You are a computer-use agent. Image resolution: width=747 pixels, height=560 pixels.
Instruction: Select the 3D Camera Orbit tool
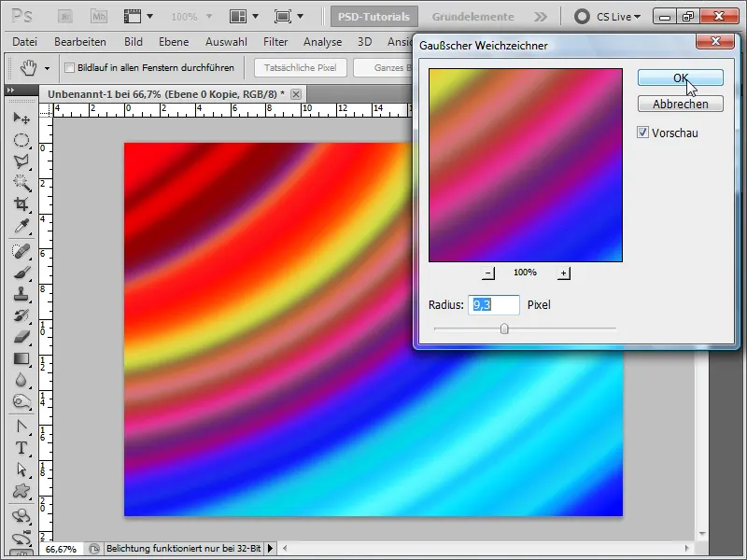[x=21, y=539]
